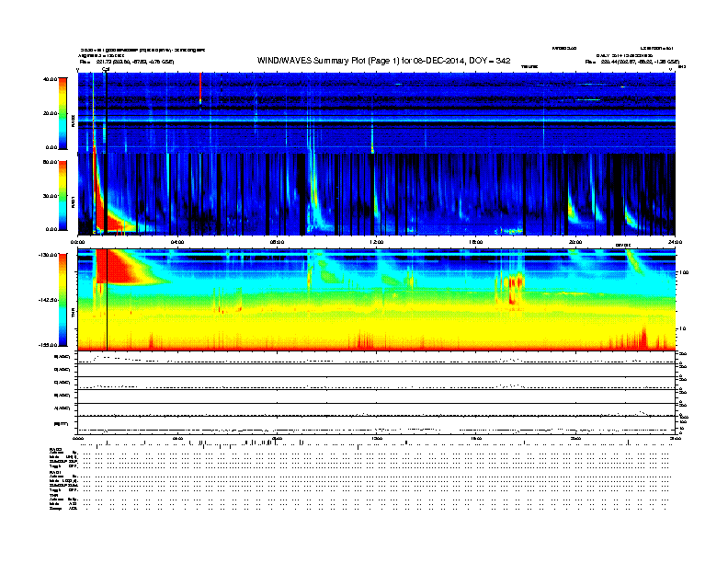Click the top-left Pos. coordinates text
The height and width of the screenshot is (563, 728).
127,62
